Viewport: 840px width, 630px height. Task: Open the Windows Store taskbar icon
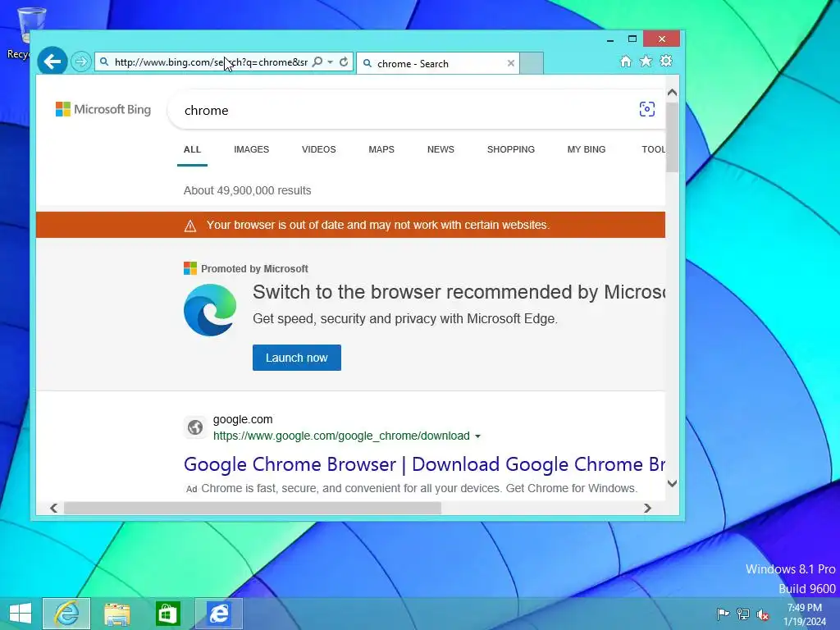(167, 614)
